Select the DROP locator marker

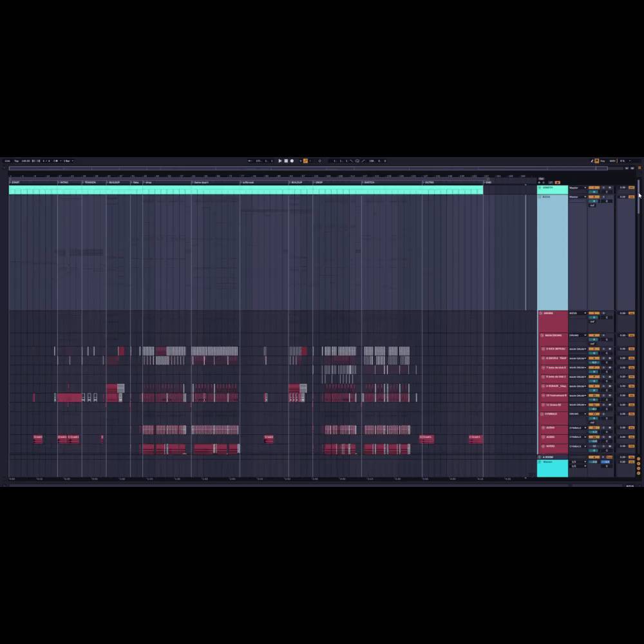319,182
